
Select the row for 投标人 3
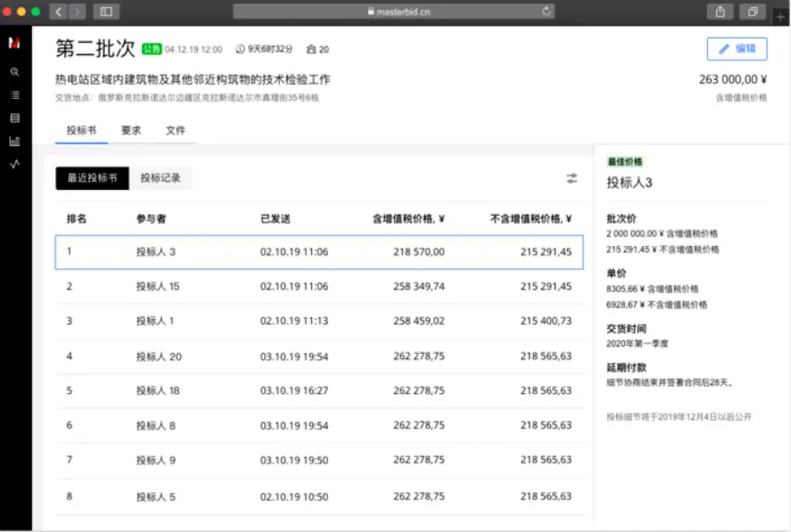[x=319, y=251]
